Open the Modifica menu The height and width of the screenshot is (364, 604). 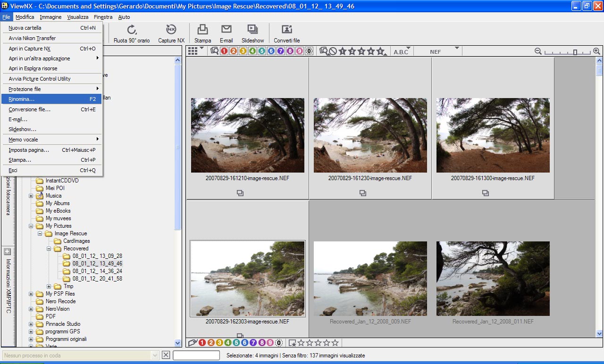click(x=25, y=17)
